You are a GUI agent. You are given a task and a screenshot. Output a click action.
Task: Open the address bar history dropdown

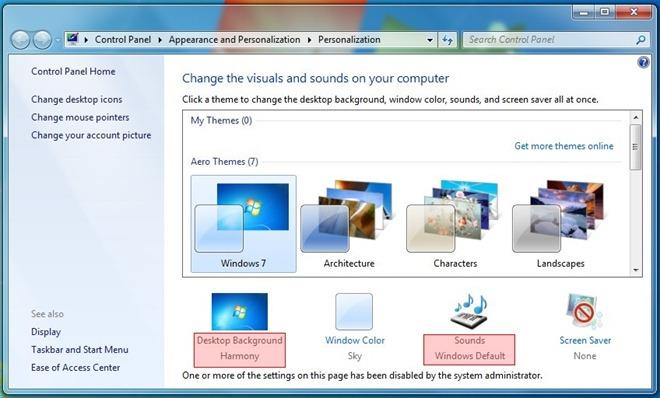pyautogui.click(x=430, y=40)
